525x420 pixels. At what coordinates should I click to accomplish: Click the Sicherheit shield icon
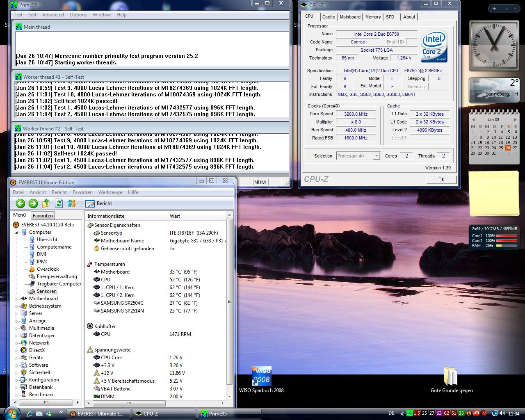tap(24, 372)
